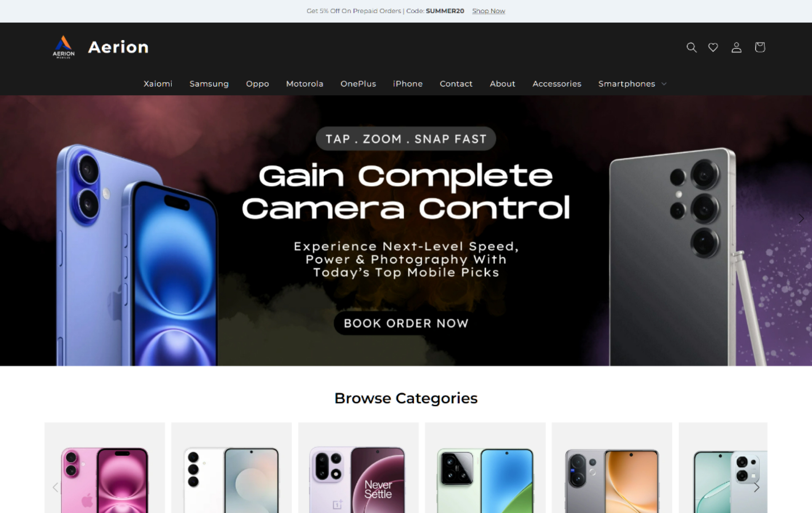Show next categories with right arrow
The image size is (812, 513).
click(x=756, y=487)
